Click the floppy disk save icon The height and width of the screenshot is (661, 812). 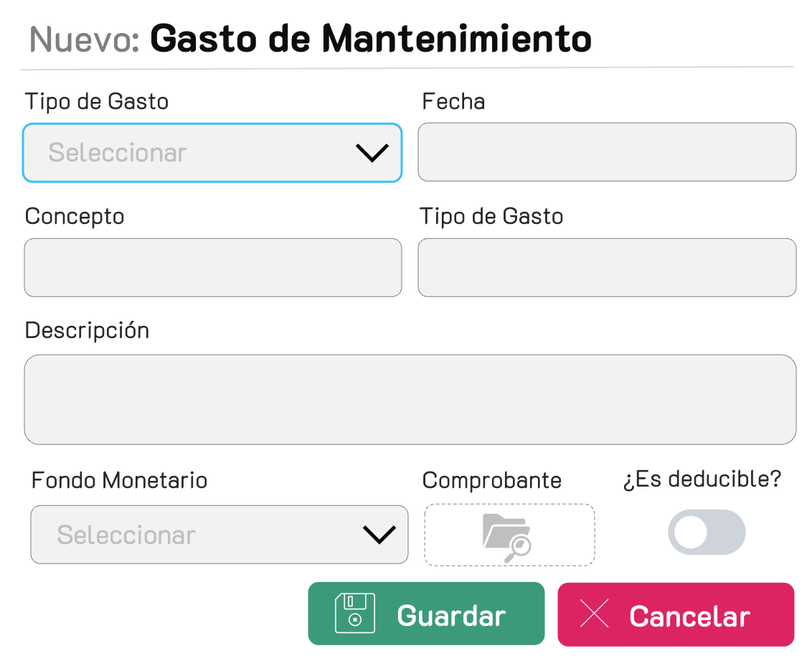355,613
